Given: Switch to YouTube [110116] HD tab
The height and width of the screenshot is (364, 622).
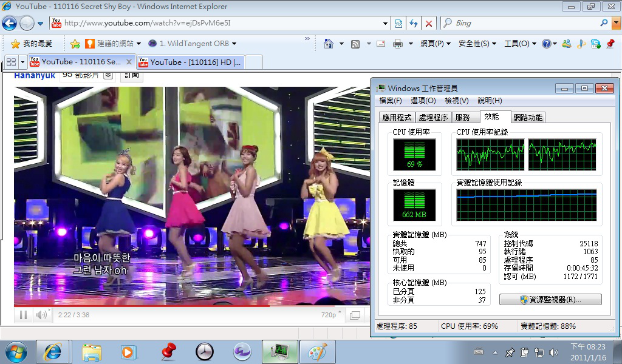Looking at the screenshot, I should coord(190,62).
